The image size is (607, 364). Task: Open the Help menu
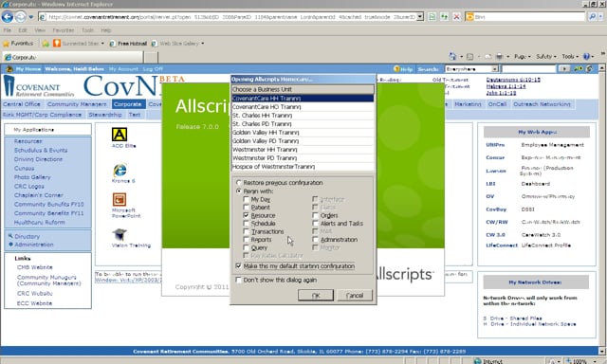coord(106,30)
